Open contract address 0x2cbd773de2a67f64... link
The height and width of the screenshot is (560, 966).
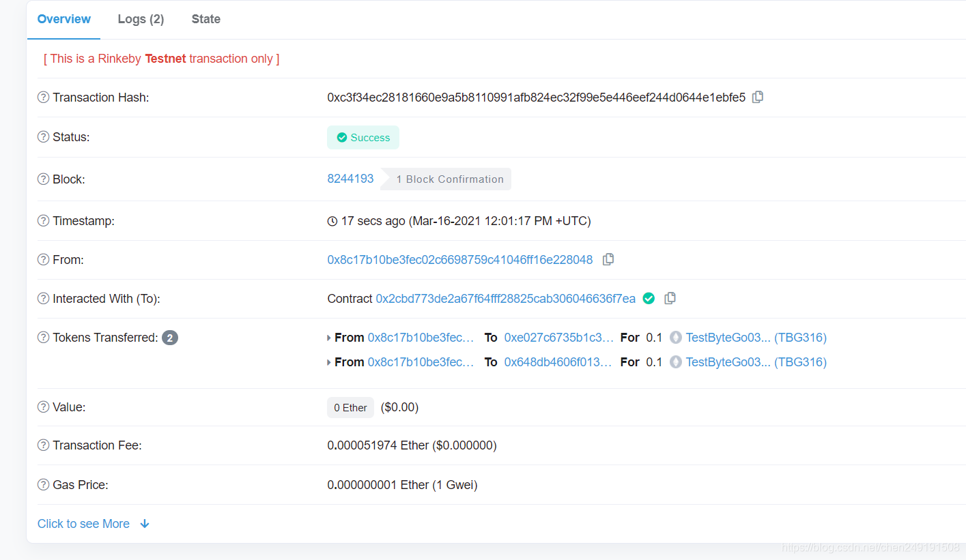tap(506, 299)
